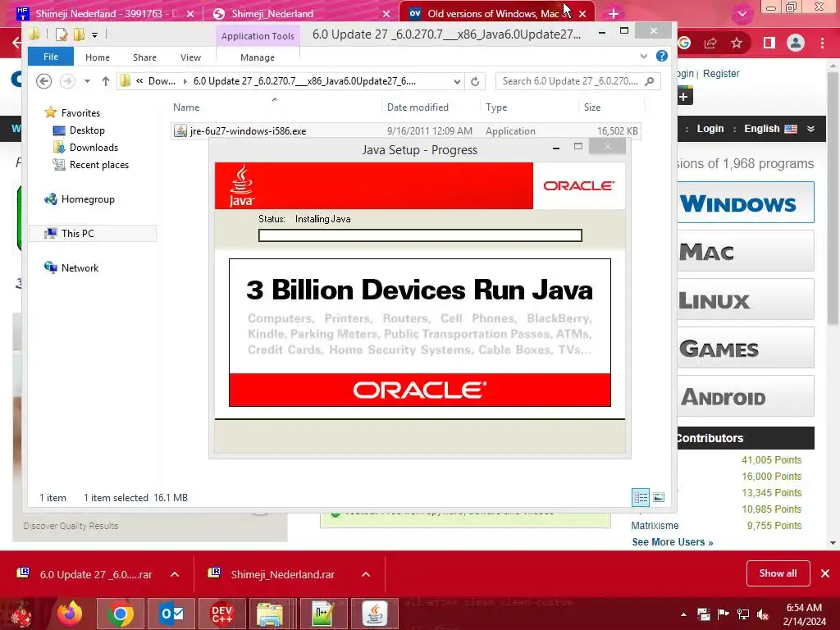Open the Mac category button
This screenshot has width=840, height=630.
point(745,251)
